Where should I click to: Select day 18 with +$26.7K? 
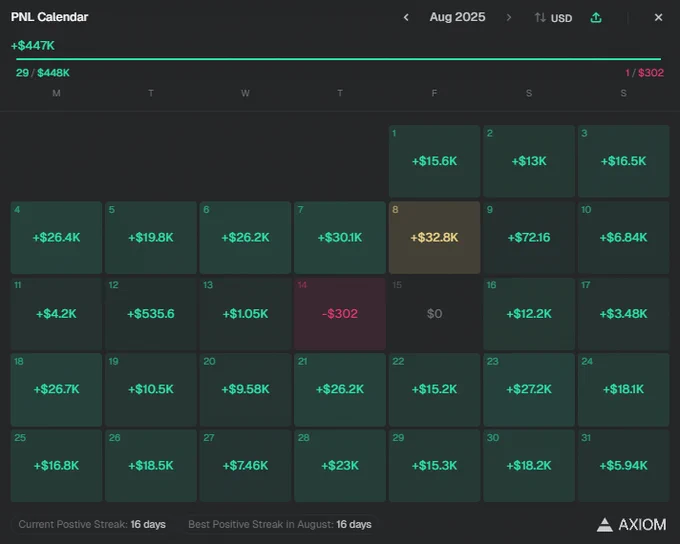pos(56,390)
